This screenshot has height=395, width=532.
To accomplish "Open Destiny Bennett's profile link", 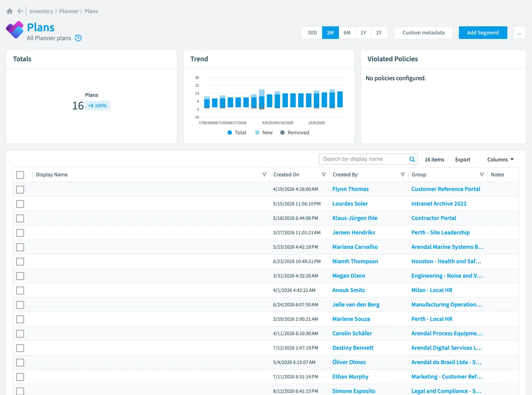I will tap(353, 348).
